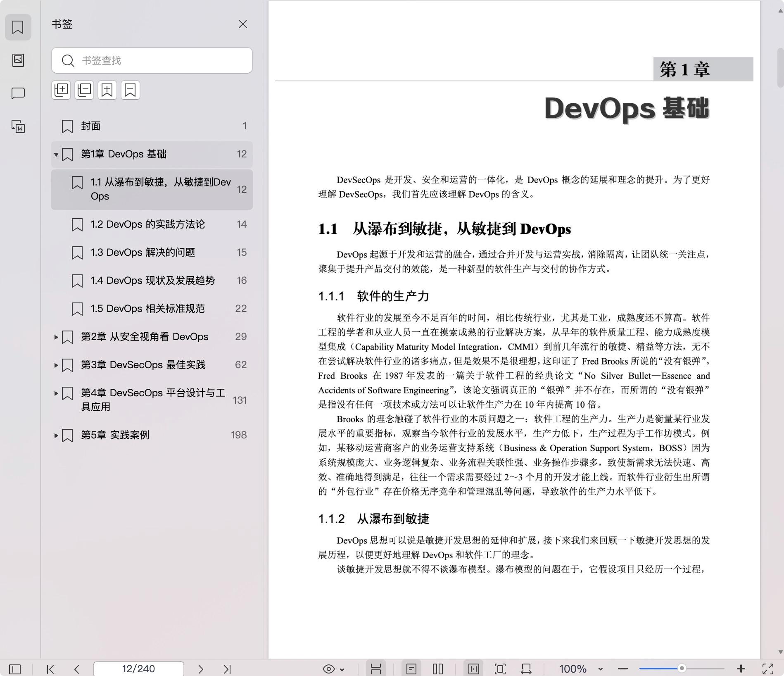Click the scroll up arrow of document
Screen dimensions: 784x676
click(780, 11)
